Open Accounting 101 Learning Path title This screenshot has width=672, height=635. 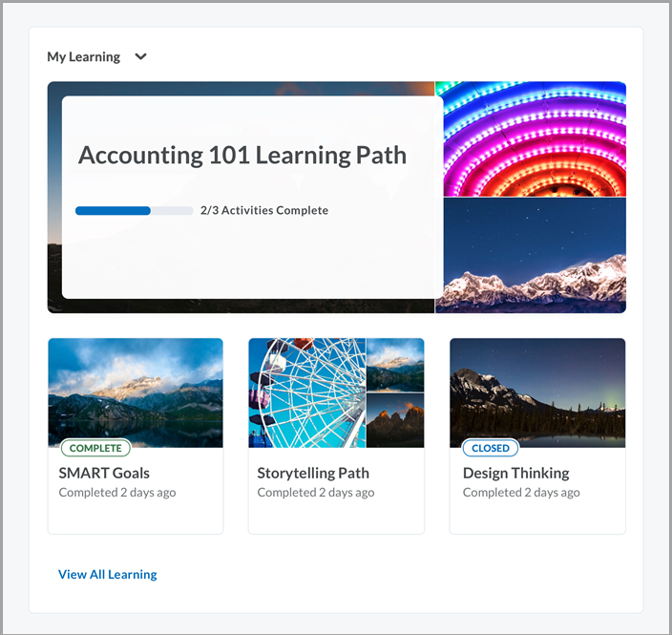[x=242, y=155]
